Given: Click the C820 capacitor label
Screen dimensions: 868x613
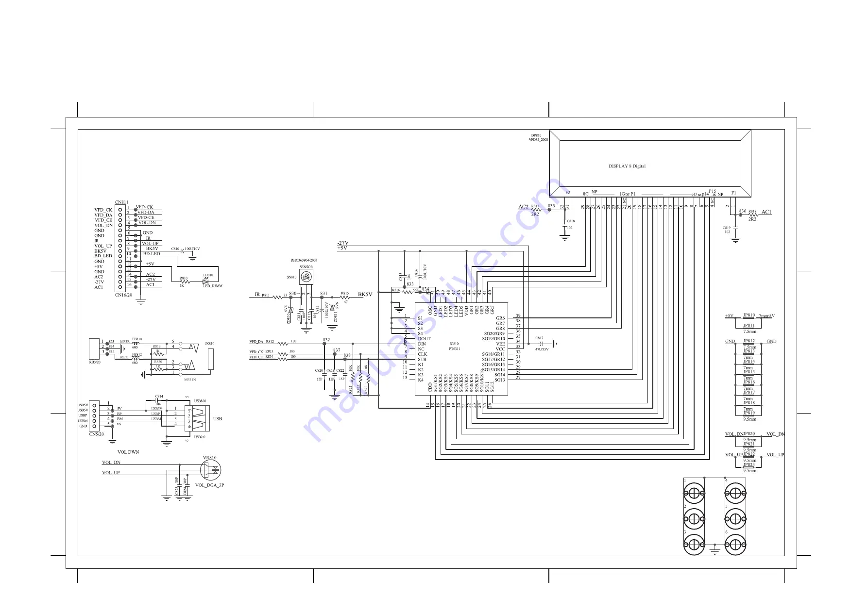Looking at the screenshot, I should pyautogui.click(x=319, y=371).
